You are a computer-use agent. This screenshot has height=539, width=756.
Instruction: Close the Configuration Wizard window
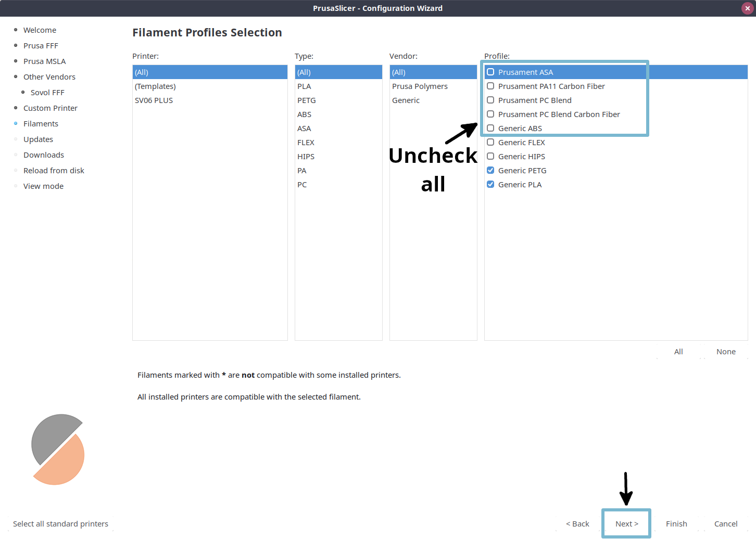747,8
